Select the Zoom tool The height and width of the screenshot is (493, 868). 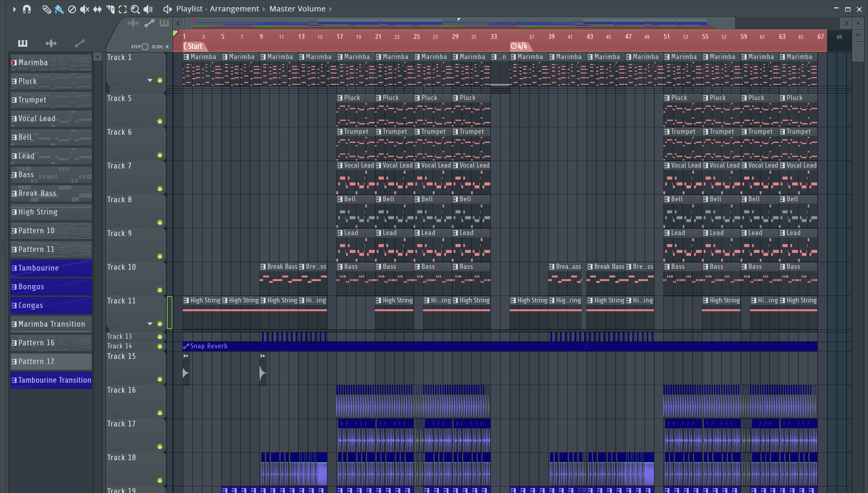(x=135, y=9)
